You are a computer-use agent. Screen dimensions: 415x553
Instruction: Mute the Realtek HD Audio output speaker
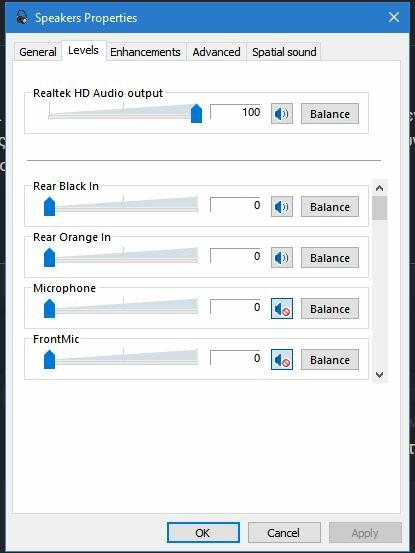282,114
